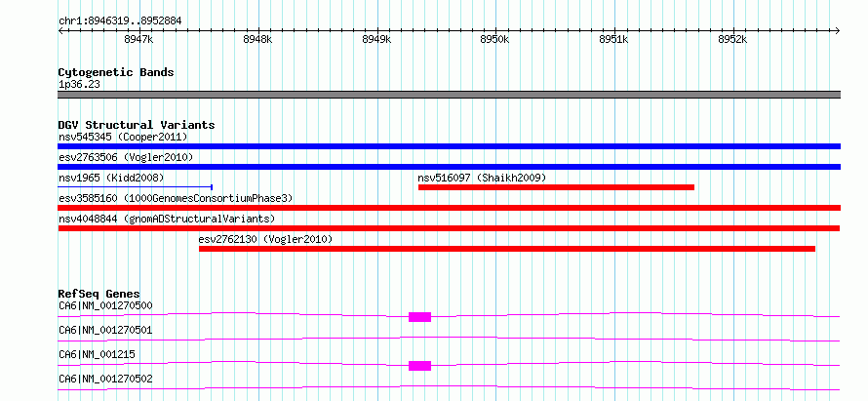
Task: Select the blue bar under esv2763506
Action: point(449,167)
